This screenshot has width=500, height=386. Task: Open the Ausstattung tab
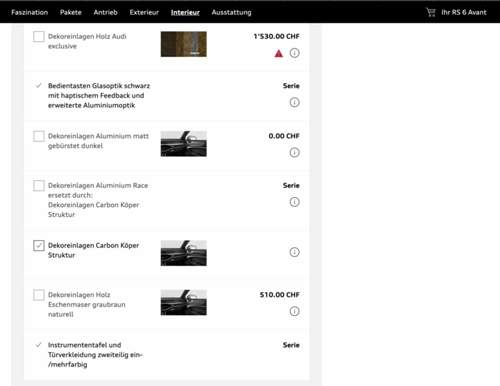231,12
